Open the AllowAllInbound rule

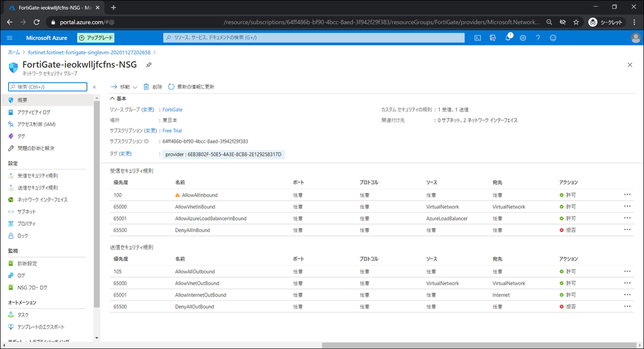coord(199,195)
